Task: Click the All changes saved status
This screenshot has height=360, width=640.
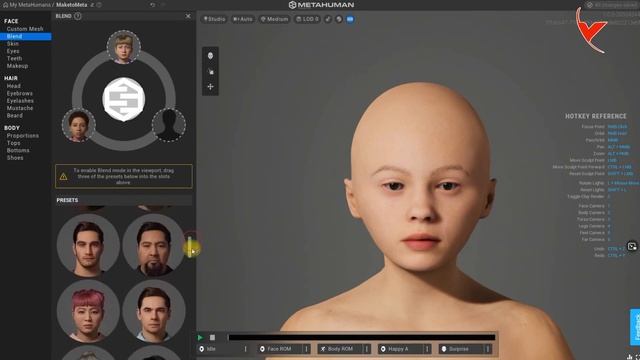Action: point(612,5)
